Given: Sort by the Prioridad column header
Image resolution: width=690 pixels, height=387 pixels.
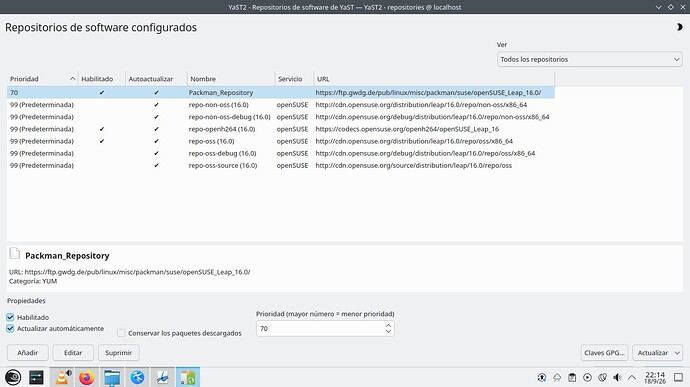Looking at the screenshot, I should point(42,79).
